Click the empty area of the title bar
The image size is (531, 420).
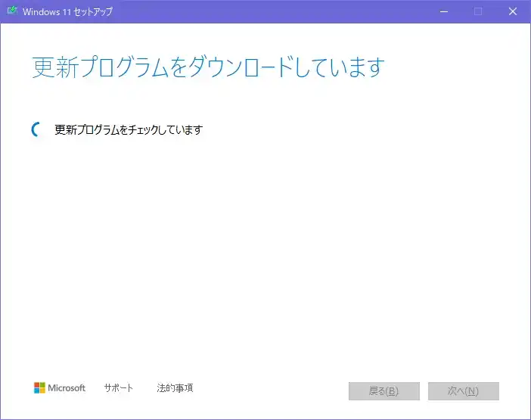pyautogui.click(x=272, y=11)
